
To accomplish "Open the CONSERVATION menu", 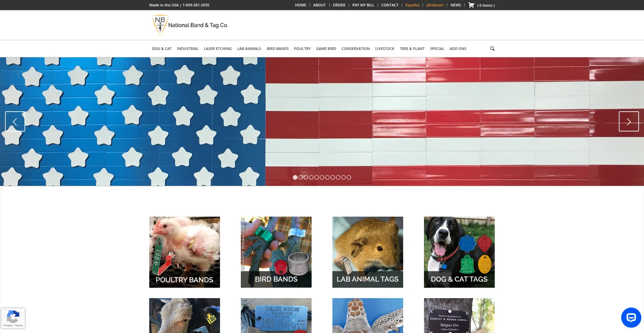I will point(356,49).
